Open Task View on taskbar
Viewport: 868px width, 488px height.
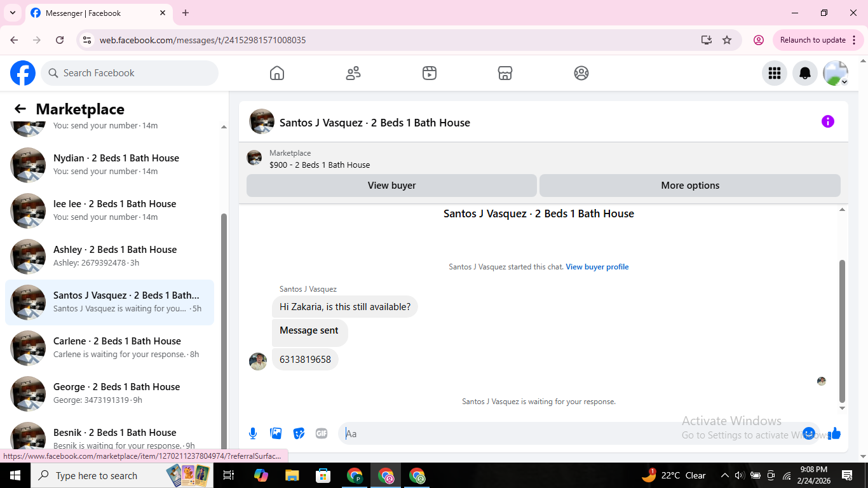click(229, 475)
